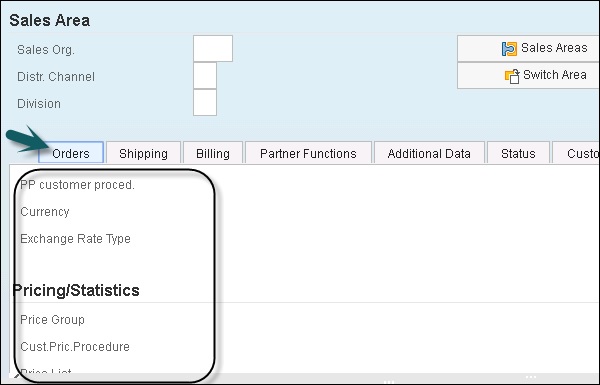
Task: Click the Pricing/Statistics section heading
Action: 76,290
